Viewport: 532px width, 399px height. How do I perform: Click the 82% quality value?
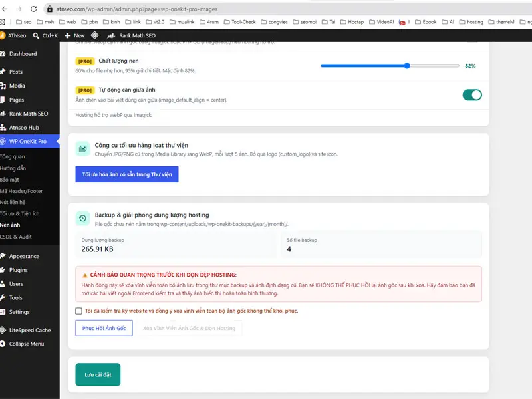[470, 66]
